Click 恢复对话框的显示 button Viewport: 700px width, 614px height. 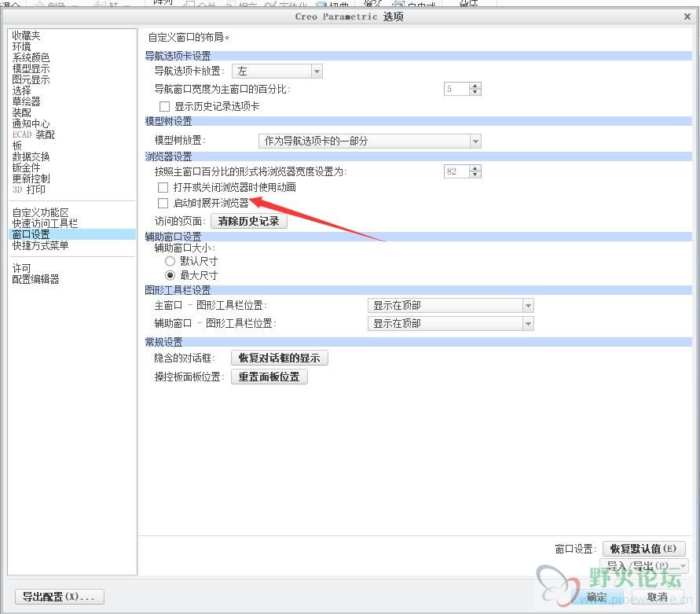point(280,358)
